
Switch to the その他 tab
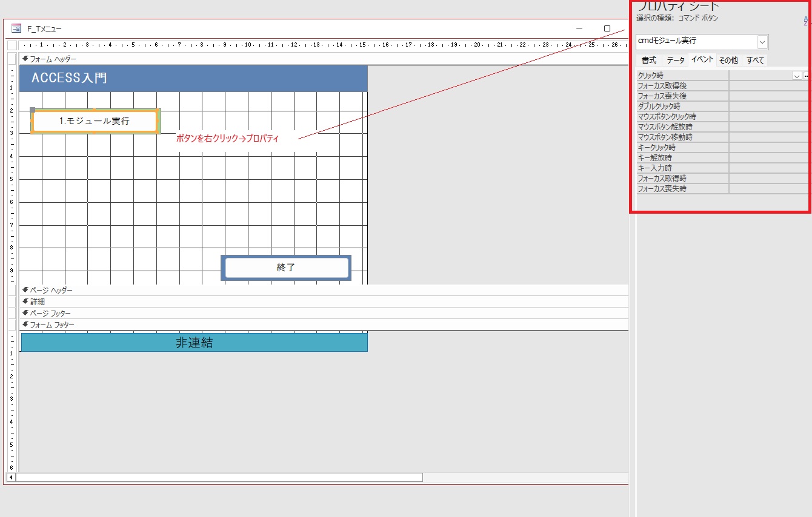[728, 61]
